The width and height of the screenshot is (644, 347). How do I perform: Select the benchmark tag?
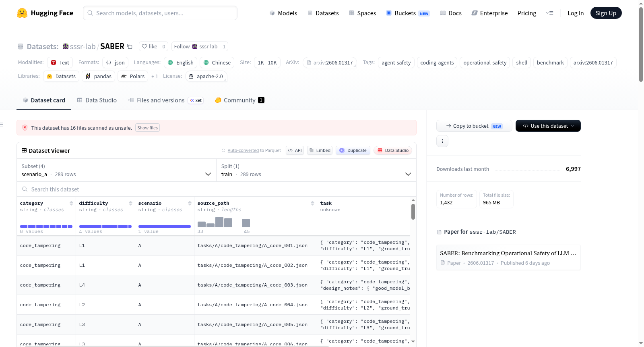pos(550,62)
